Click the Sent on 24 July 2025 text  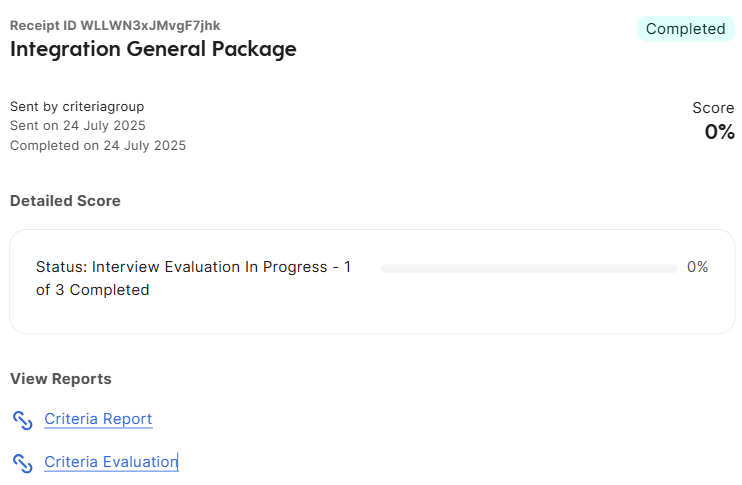click(x=78, y=126)
